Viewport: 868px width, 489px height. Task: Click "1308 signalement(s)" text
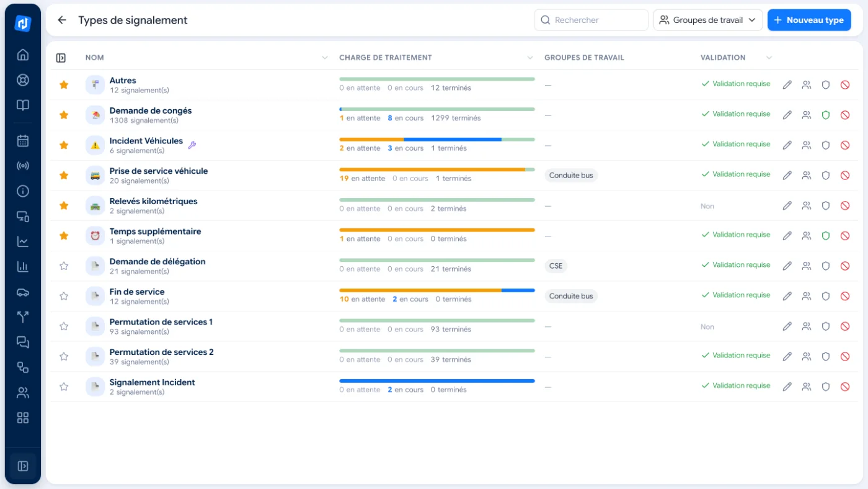(x=144, y=120)
